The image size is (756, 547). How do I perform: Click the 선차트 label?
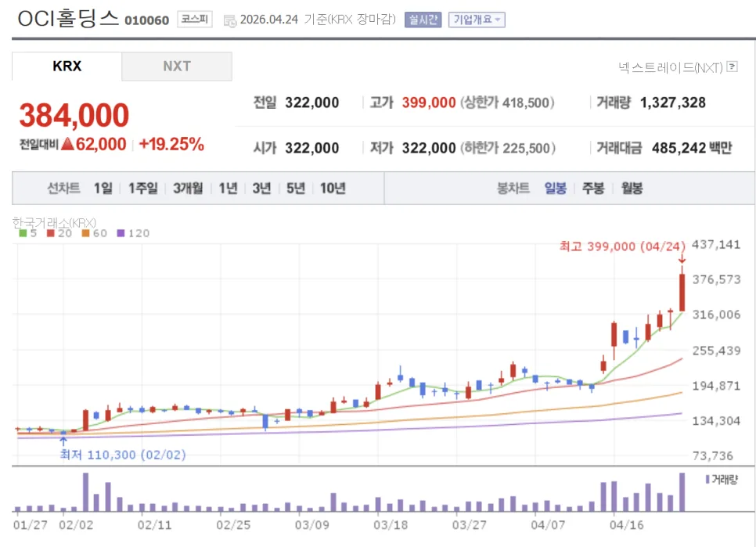coord(63,188)
